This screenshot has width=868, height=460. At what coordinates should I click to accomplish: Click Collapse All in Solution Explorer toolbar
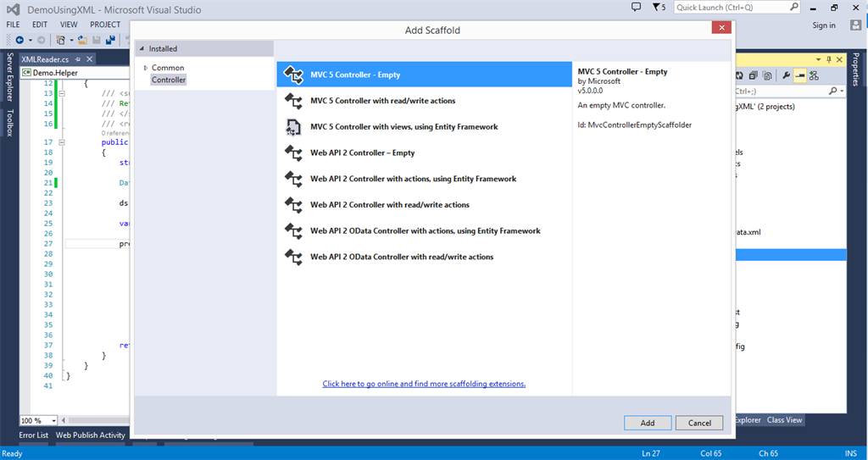point(753,76)
